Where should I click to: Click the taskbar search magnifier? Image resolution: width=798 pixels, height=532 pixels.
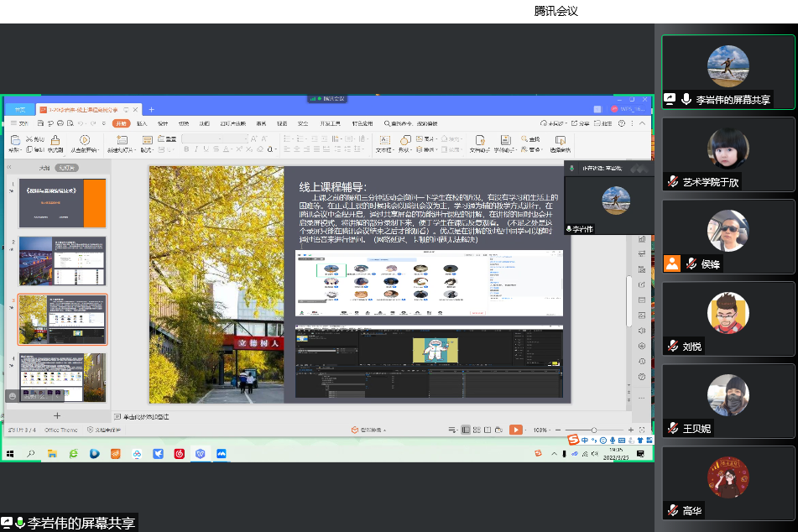[30, 454]
